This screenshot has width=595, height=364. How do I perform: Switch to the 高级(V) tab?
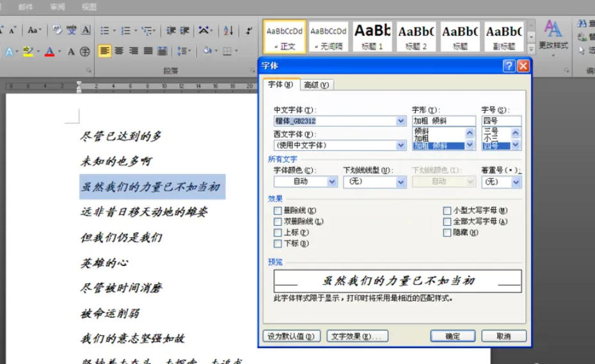pyautogui.click(x=317, y=85)
